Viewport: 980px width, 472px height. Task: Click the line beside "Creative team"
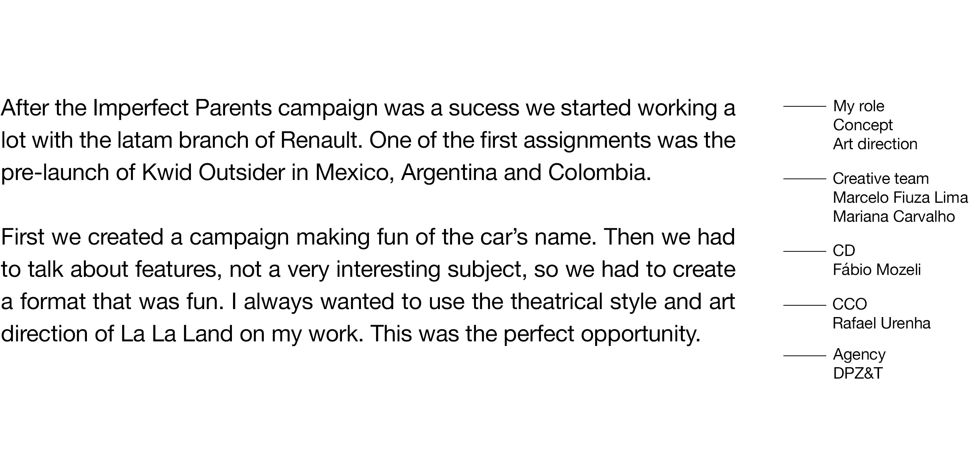point(805,178)
